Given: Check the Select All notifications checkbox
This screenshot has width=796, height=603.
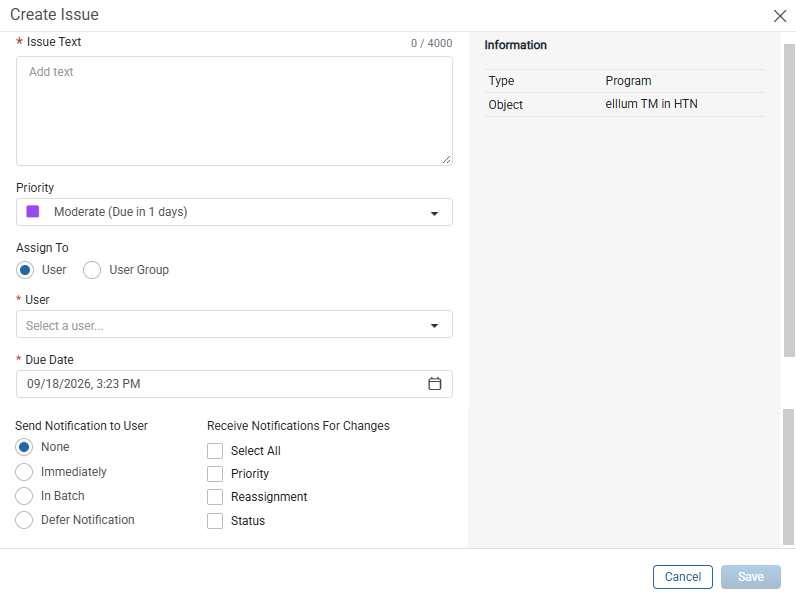Looking at the screenshot, I should click(x=215, y=451).
